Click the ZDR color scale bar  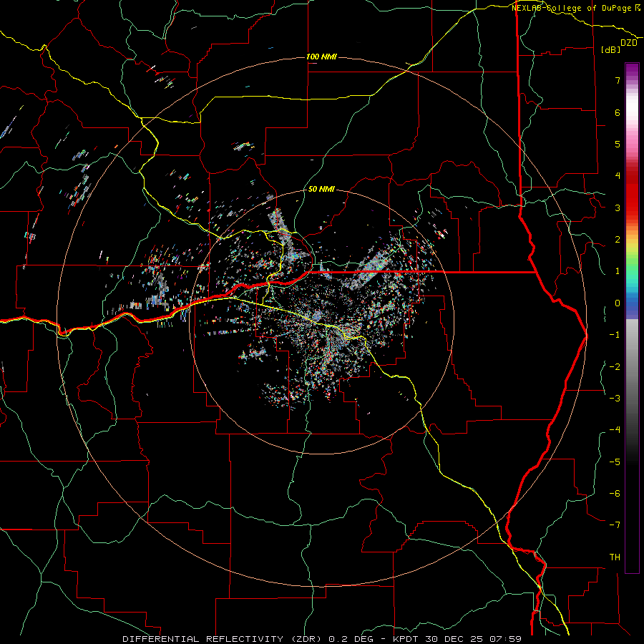632,318
